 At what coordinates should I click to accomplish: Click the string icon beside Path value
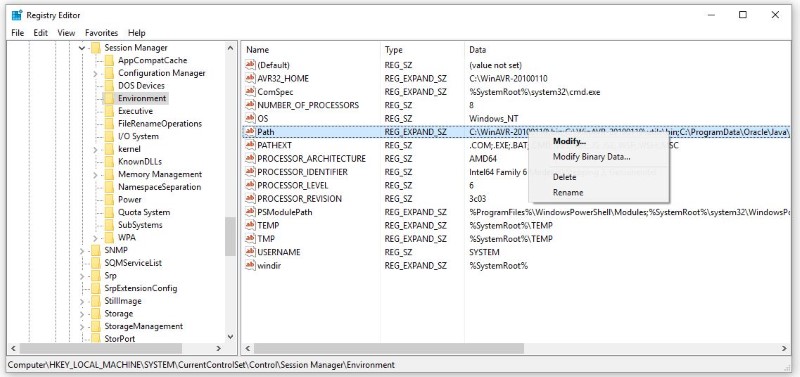tap(250, 132)
